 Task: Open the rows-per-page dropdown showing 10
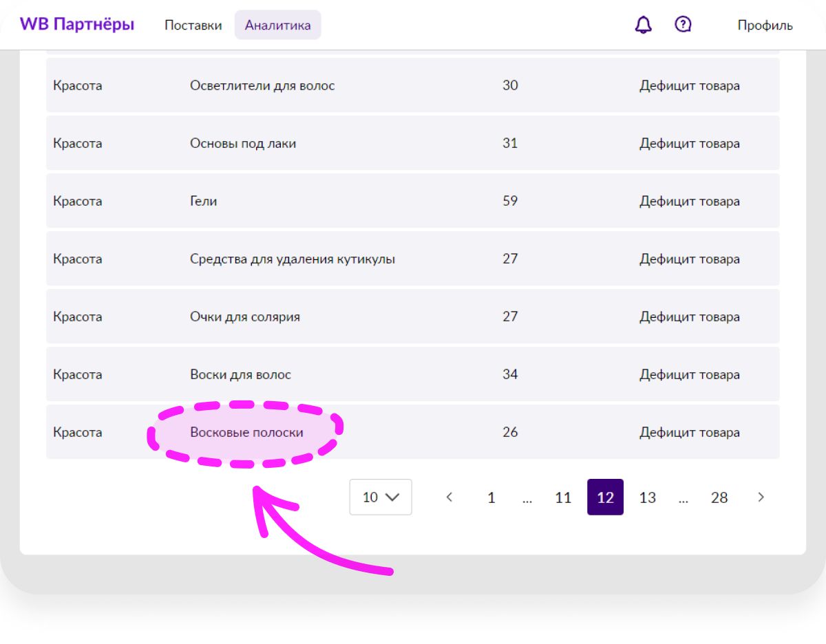click(381, 497)
